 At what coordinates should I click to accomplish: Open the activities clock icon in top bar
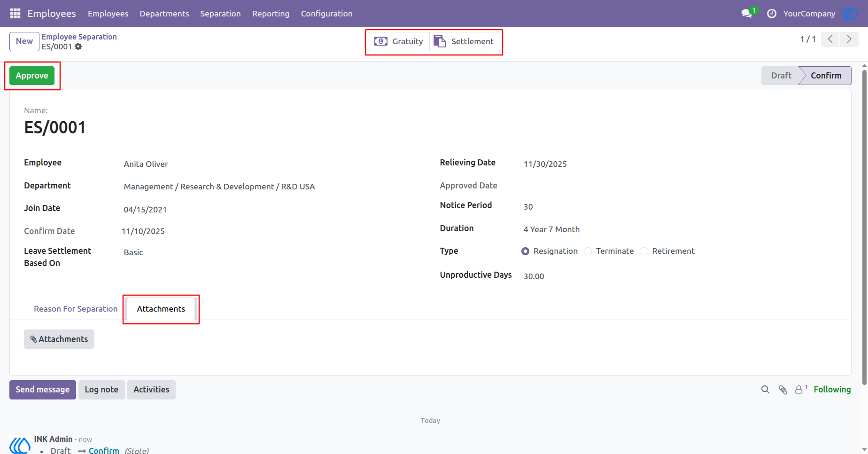point(771,14)
